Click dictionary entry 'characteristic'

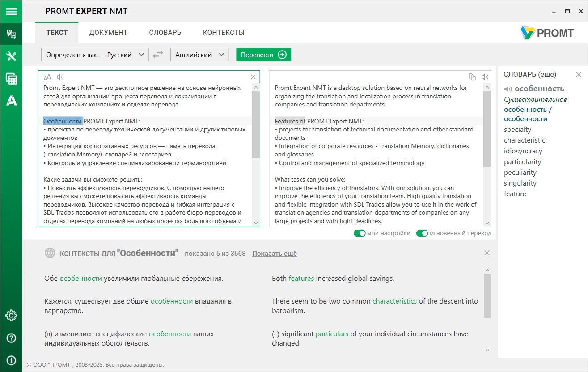tap(525, 140)
